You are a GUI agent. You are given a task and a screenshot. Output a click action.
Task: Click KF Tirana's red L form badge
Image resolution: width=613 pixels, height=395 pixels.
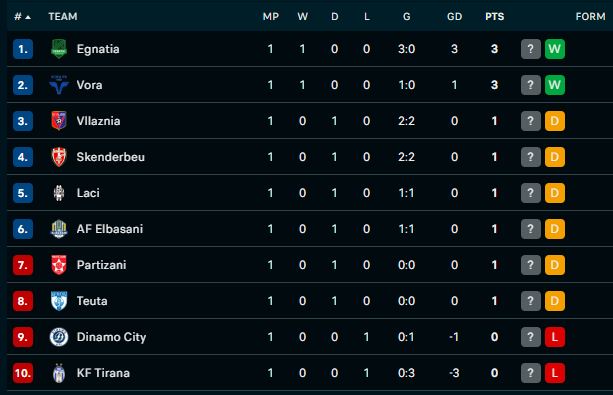(x=555, y=373)
